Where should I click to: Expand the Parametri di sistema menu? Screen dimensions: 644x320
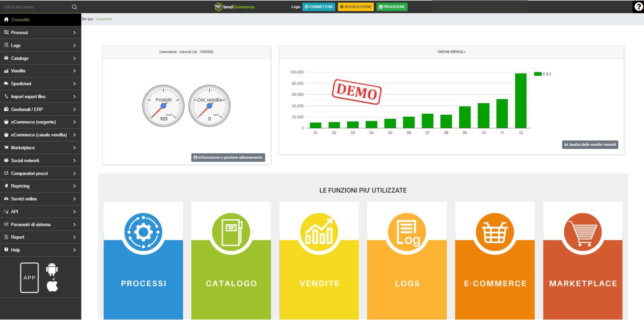point(40,225)
